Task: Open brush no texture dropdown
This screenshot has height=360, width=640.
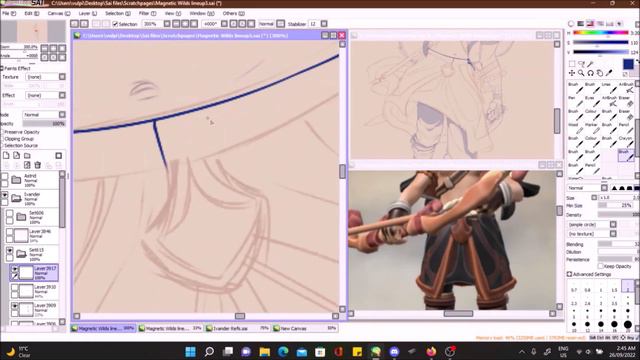Action: coord(613,234)
